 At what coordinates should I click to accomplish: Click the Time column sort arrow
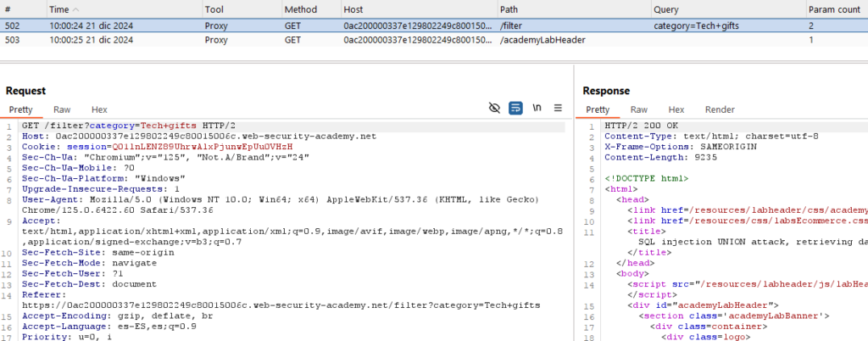pos(75,10)
